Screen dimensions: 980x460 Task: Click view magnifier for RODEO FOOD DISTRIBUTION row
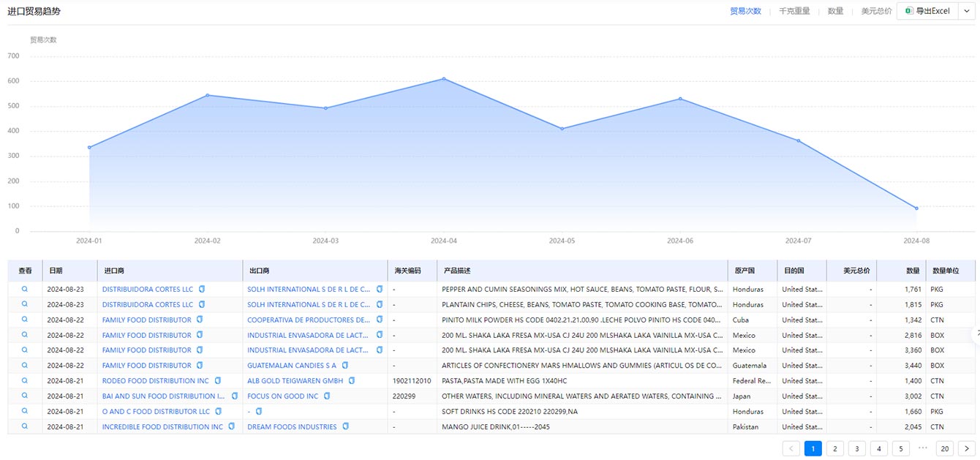[25, 380]
